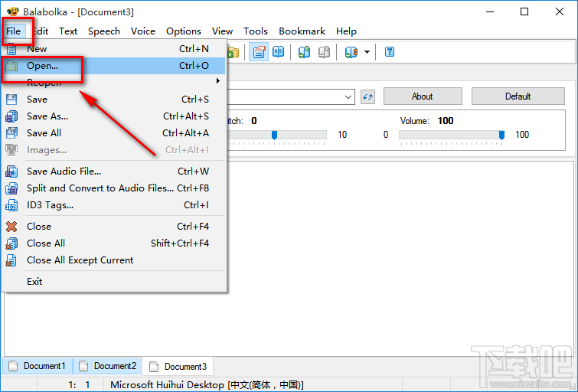
Task: Click the About button
Action: (x=423, y=96)
